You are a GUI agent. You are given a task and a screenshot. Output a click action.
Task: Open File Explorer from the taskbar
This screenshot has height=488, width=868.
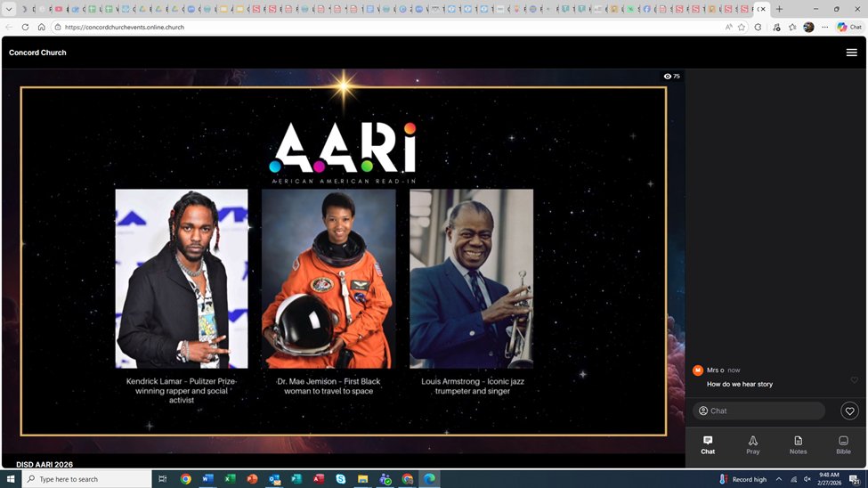tap(362, 479)
